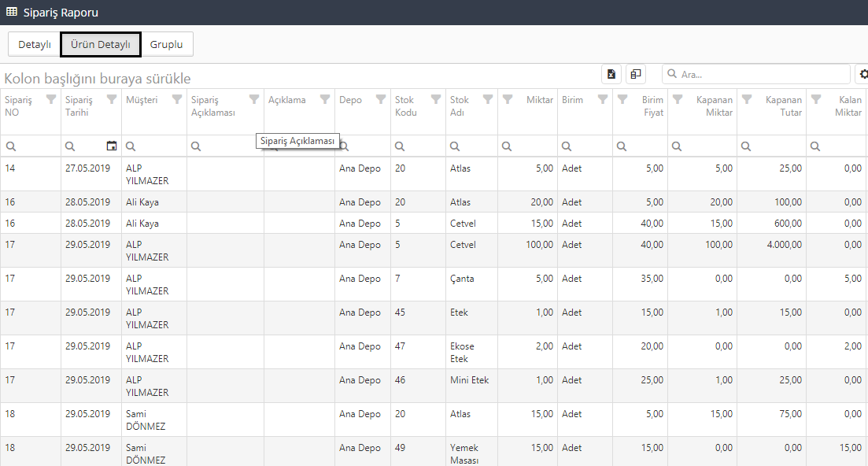
Task: Open search operator menu for Birim Fiyat
Action: pyautogui.click(x=622, y=146)
